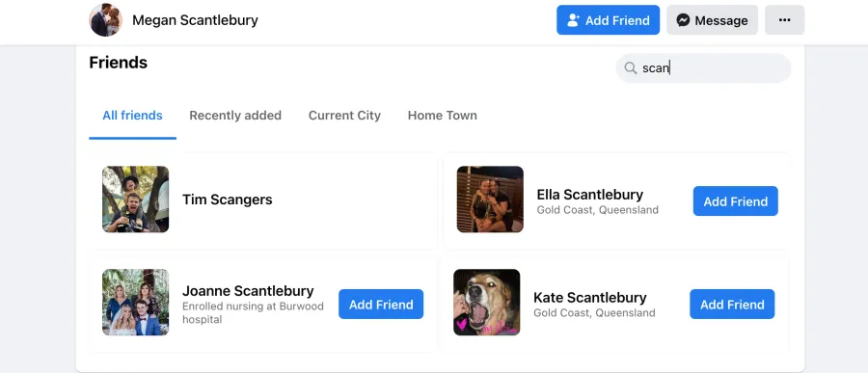The width and height of the screenshot is (868, 373).
Task: Switch to the All friends tab
Action: [132, 115]
